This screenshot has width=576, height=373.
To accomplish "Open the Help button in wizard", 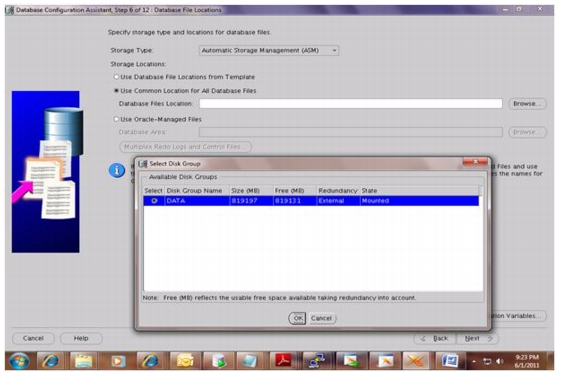I will (81, 338).
